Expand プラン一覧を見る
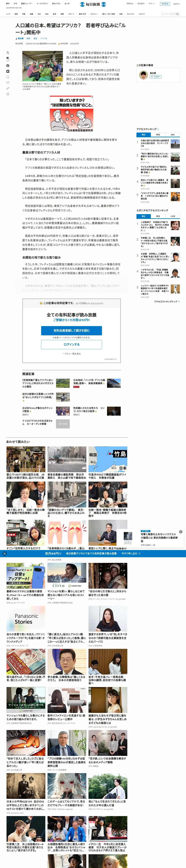This screenshot has width=186, height=868. coord(72,354)
